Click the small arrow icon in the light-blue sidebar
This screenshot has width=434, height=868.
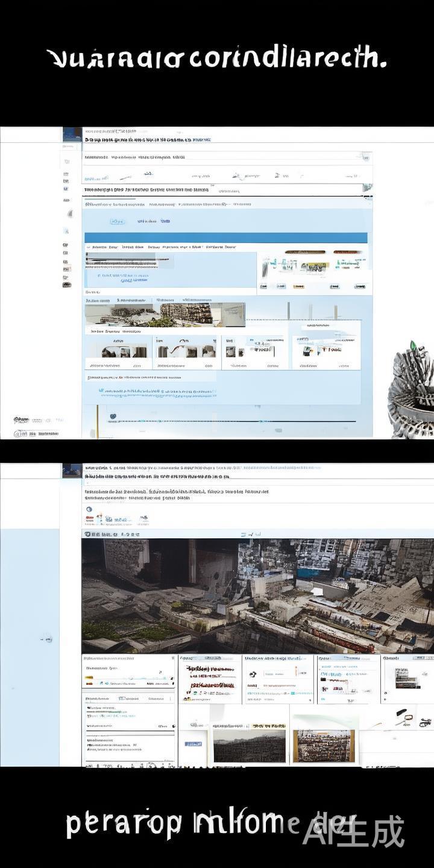47,639
